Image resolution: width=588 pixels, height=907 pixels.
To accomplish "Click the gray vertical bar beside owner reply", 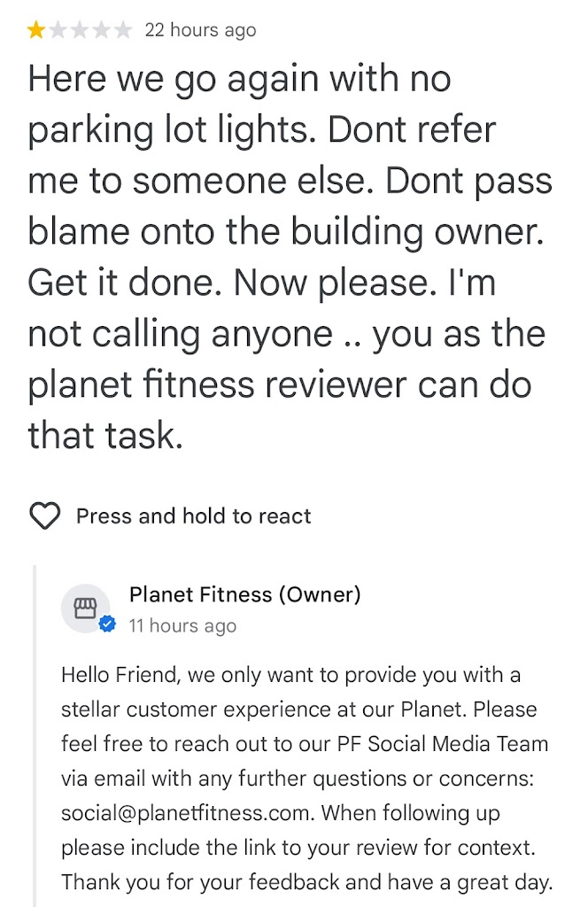I will coord(36,735).
